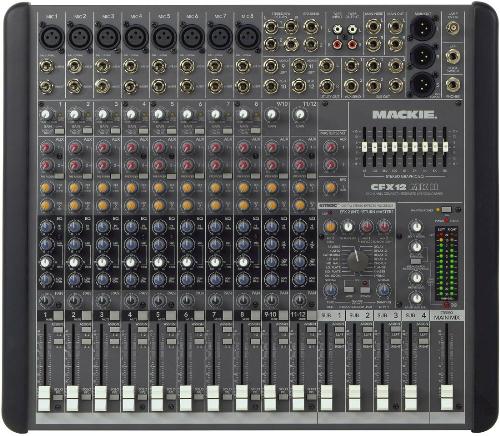Click the channel 9-10 pan knob

pyautogui.click(x=271, y=300)
